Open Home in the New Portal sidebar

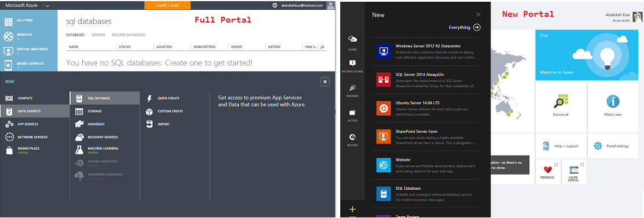click(352, 43)
